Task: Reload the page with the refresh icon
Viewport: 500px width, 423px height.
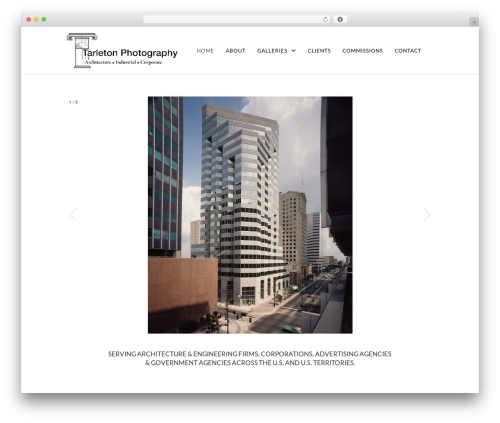Action: (x=325, y=19)
